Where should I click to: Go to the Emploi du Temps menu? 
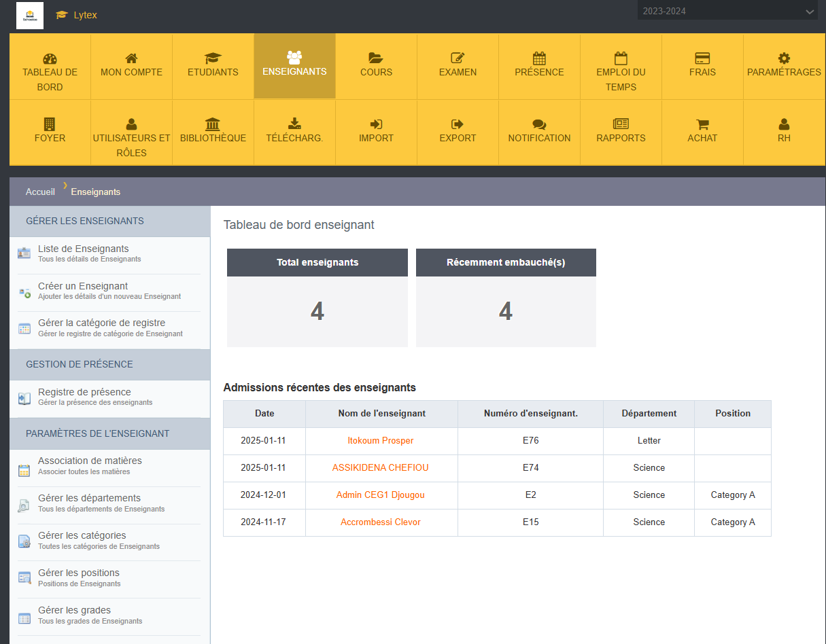pos(621,73)
